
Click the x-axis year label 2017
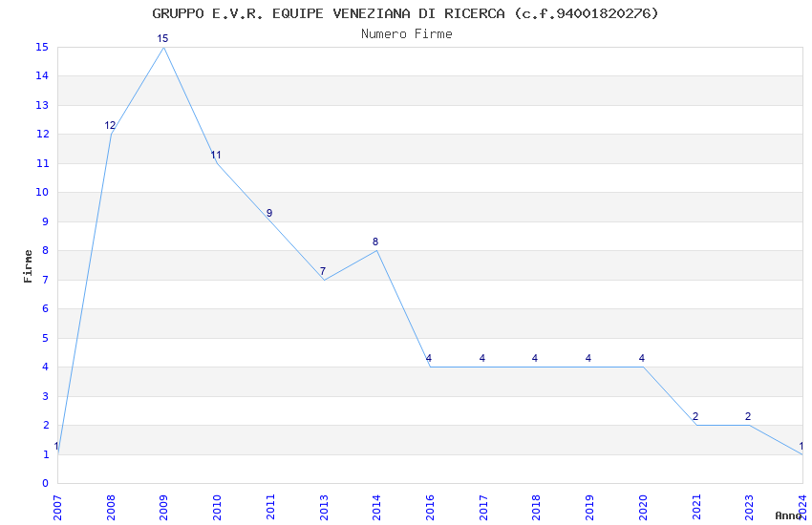pyautogui.click(x=483, y=508)
